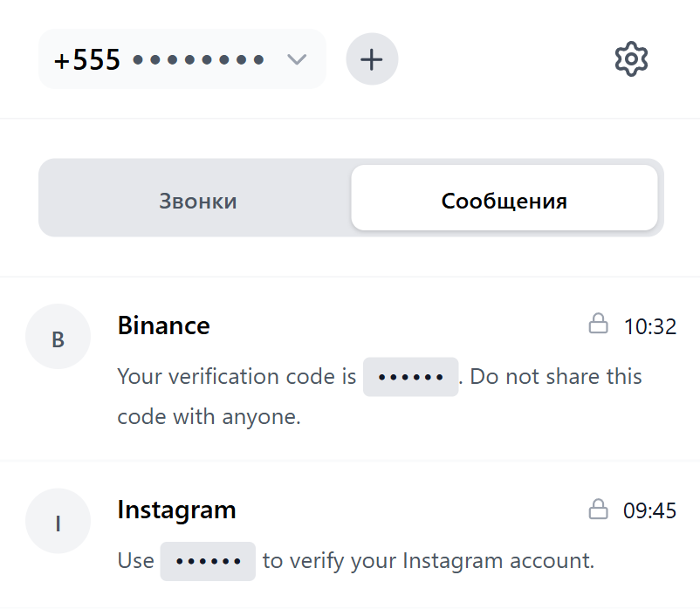700x616 pixels.
Task: Click the Binance "B" avatar
Action: point(58,337)
